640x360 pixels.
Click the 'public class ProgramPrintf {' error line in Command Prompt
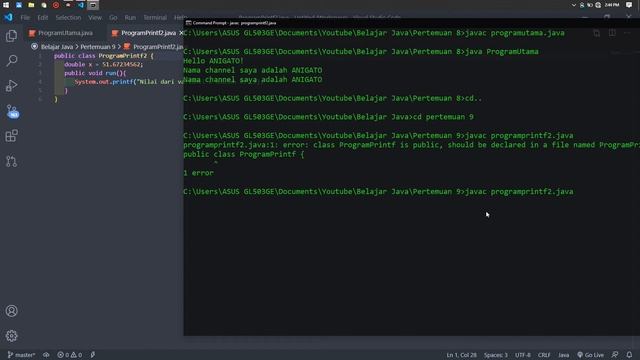click(244, 154)
